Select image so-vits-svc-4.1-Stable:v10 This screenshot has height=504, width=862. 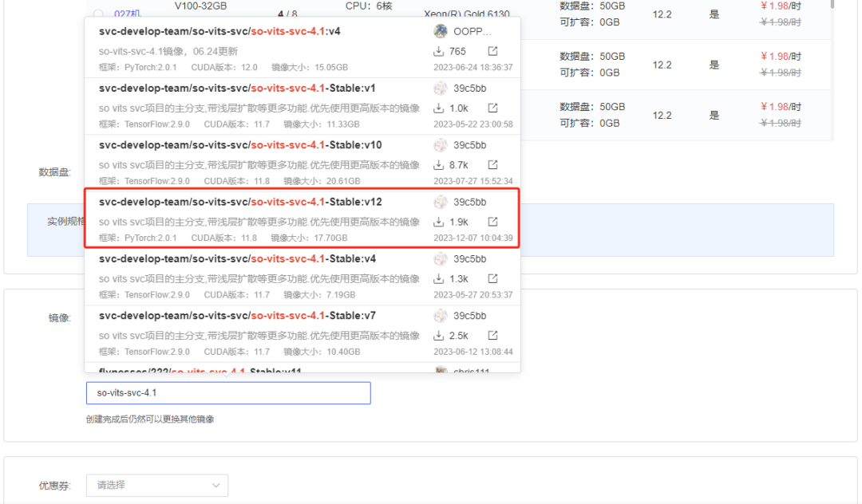click(302, 163)
